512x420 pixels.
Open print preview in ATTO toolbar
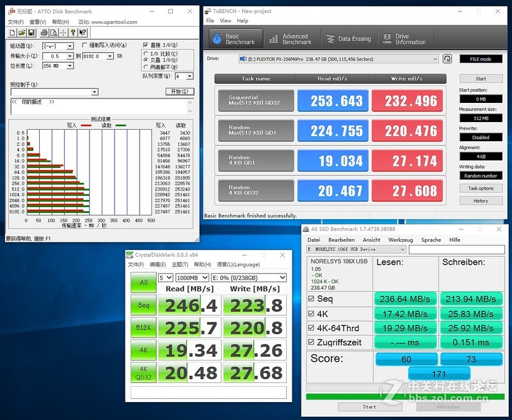pyautogui.click(x=52, y=33)
